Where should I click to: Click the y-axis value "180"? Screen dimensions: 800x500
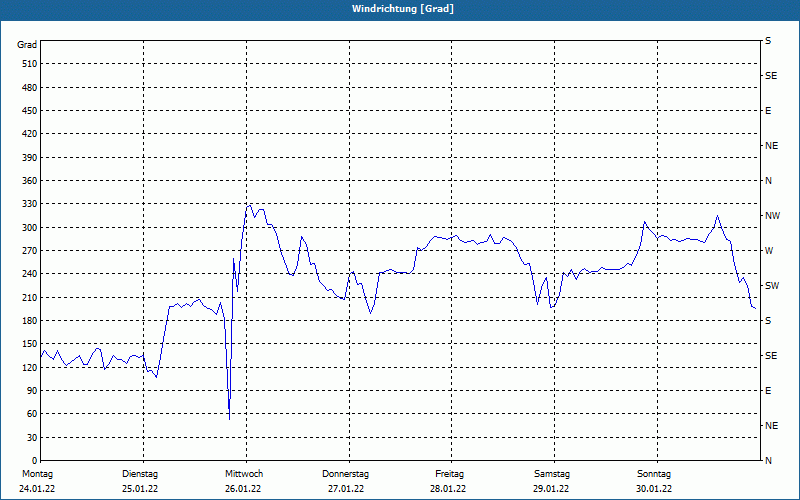[x=30, y=320]
